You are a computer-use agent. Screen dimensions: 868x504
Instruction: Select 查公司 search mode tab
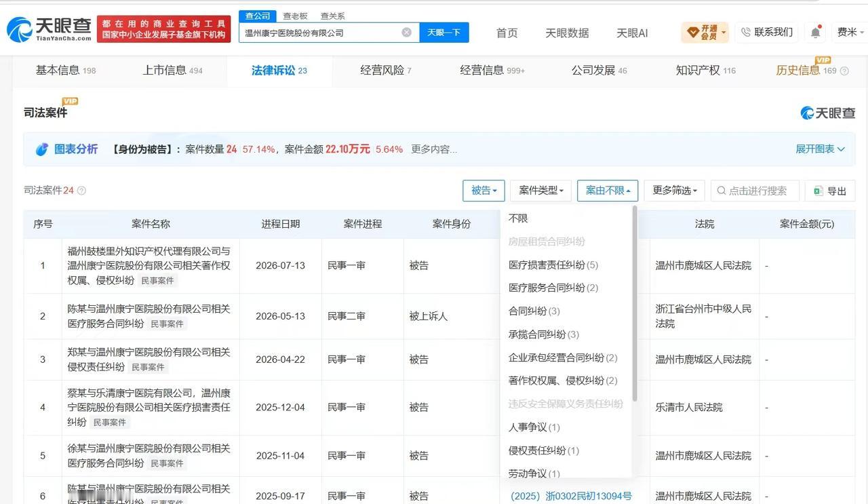pos(258,16)
